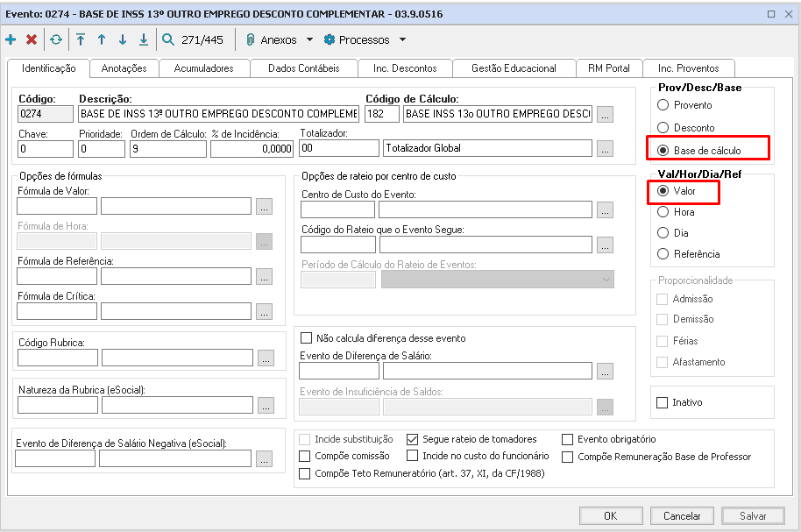Select the Provento radio button

pos(663,105)
